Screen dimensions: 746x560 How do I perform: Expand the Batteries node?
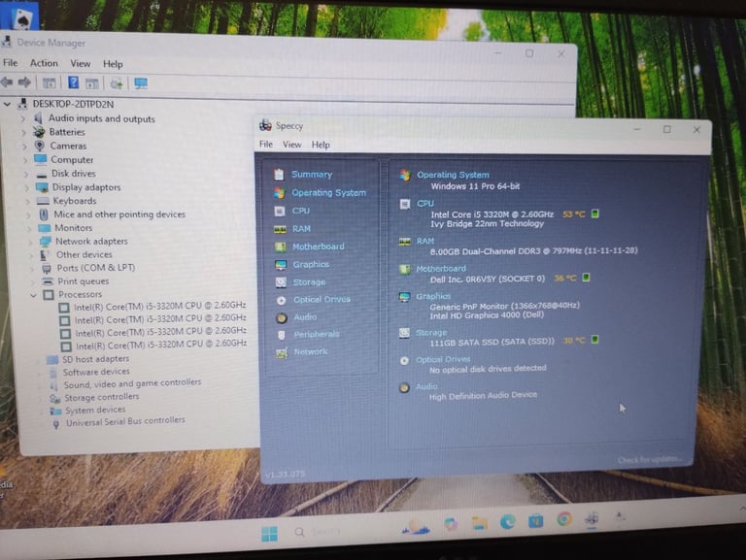pos(23,132)
